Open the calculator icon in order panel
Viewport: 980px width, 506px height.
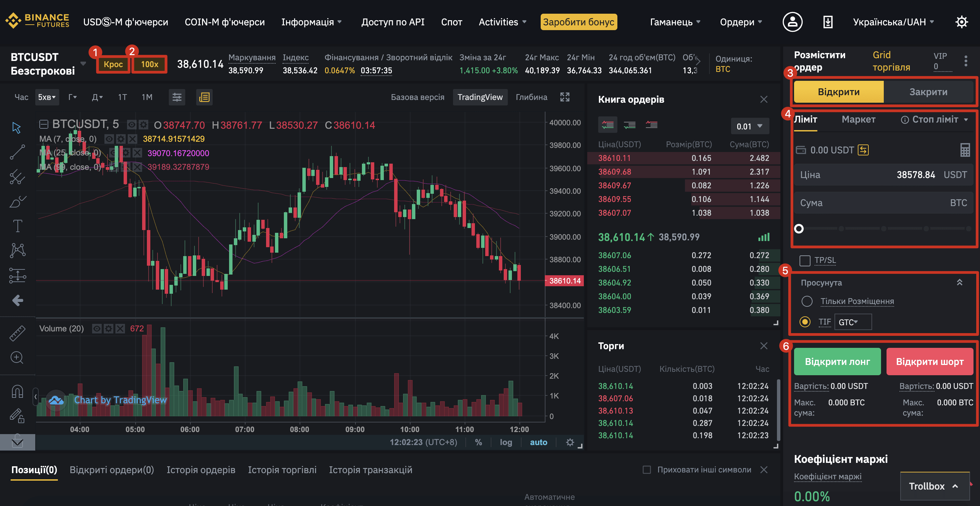[x=965, y=150]
